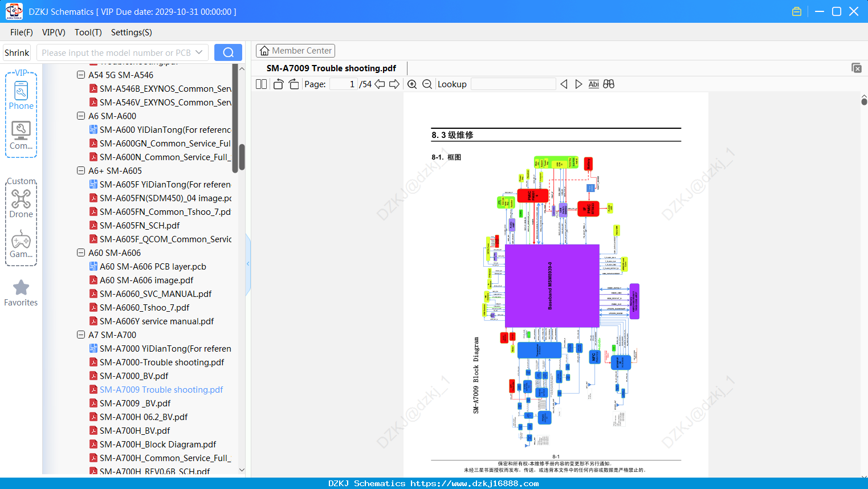Zoom out of the PDF

[x=427, y=84]
